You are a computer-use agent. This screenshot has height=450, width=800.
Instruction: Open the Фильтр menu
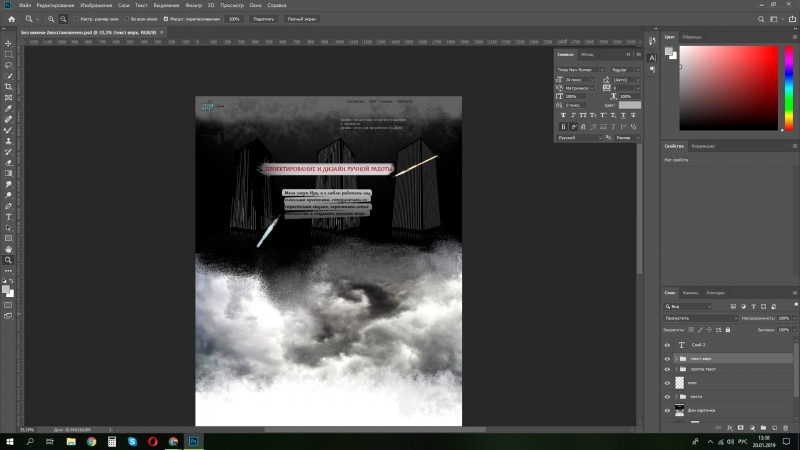193,5
